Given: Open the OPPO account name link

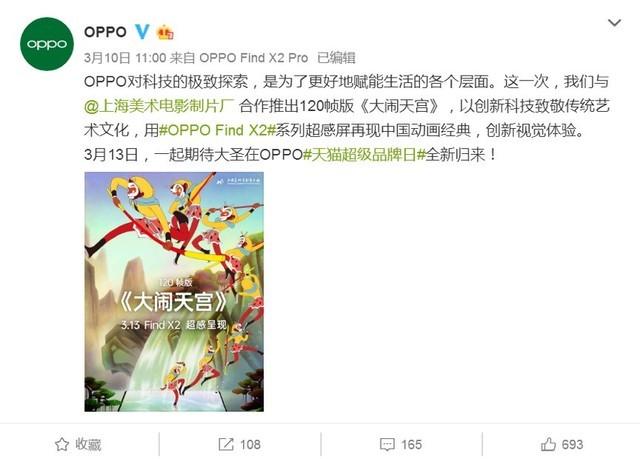Looking at the screenshot, I should [x=105, y=32].
